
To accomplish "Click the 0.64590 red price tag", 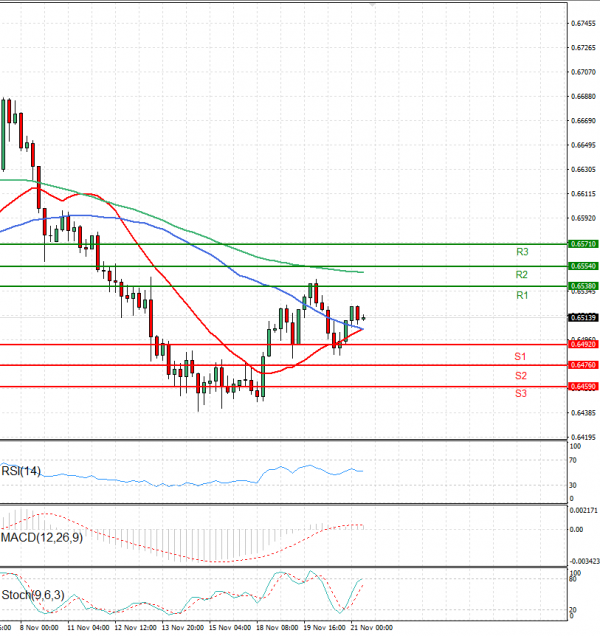I will coord(583,386).
